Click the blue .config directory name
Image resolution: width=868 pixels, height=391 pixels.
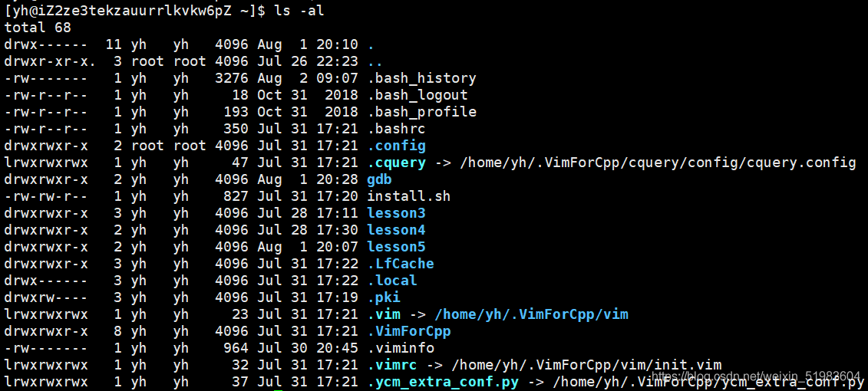coord(396,146)
